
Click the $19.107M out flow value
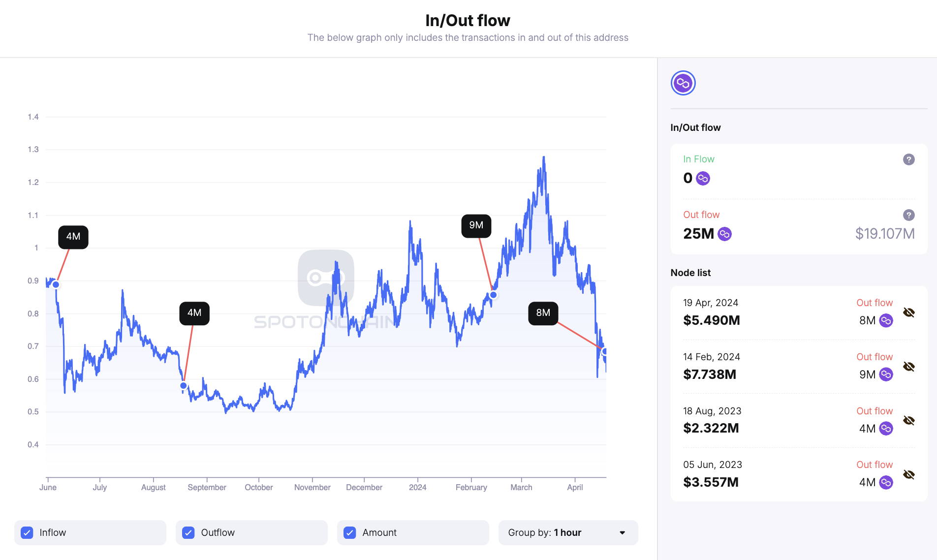pos(884,234)
